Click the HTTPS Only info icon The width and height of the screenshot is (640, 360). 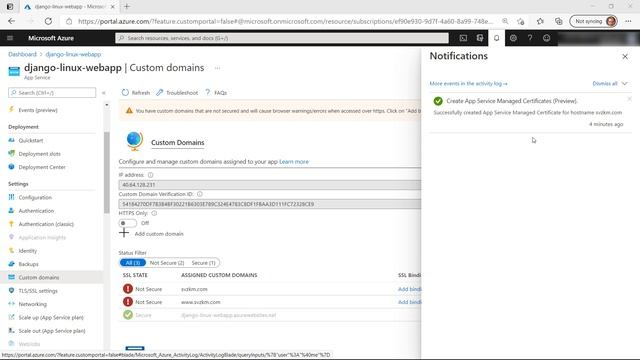coord(154,213)
